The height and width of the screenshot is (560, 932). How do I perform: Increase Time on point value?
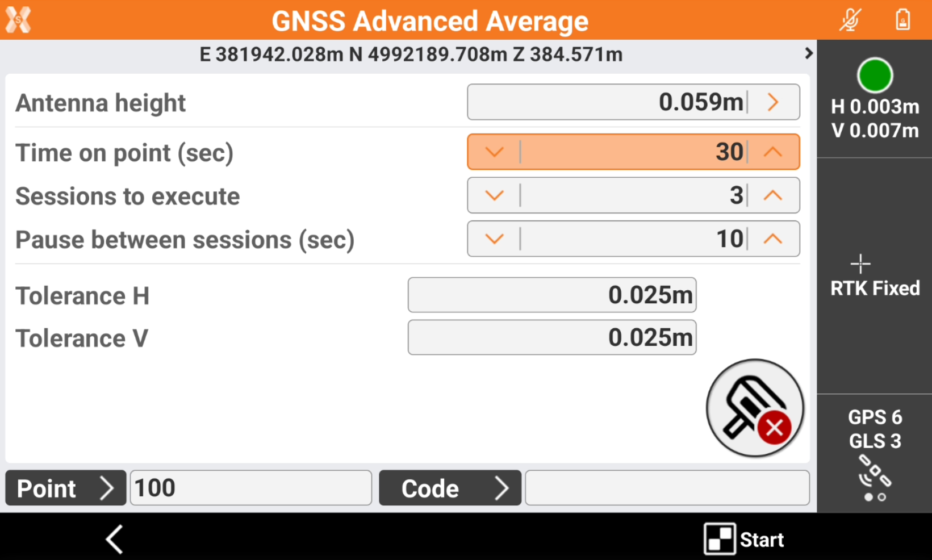click(773, 152)
